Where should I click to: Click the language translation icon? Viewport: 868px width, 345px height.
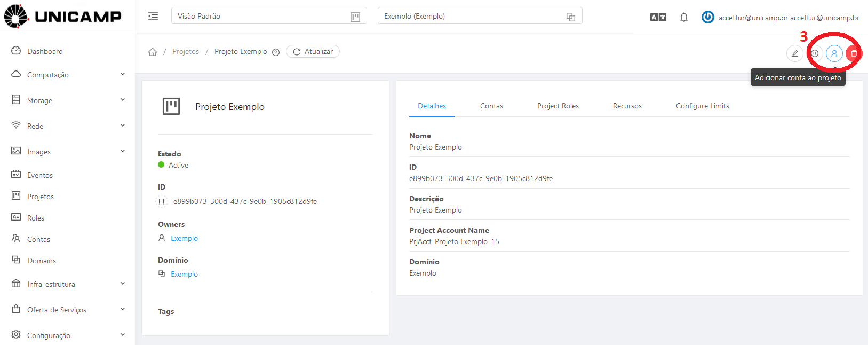(658, 18)
